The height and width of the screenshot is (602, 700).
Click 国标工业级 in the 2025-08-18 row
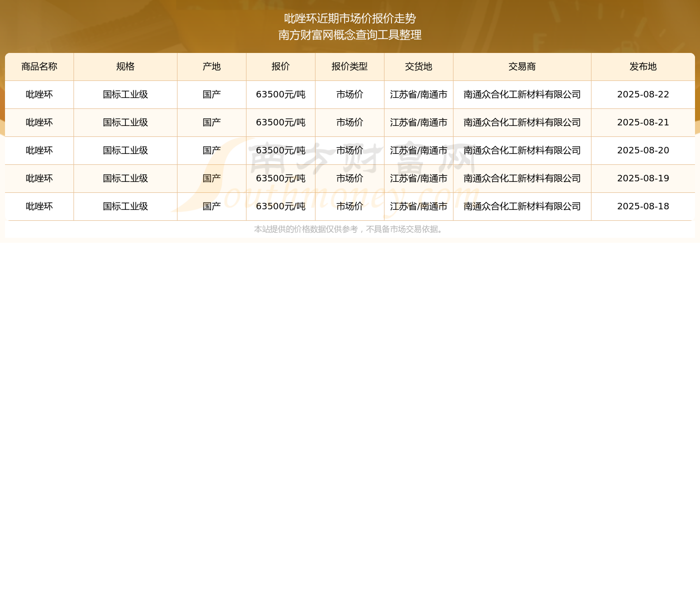click(125, 206)
